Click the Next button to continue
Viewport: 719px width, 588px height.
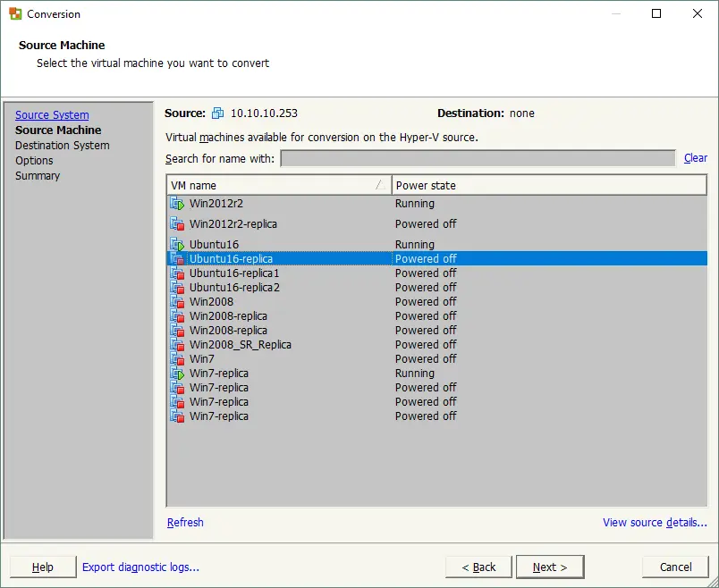pyautogui.click(x=550, y=567)
